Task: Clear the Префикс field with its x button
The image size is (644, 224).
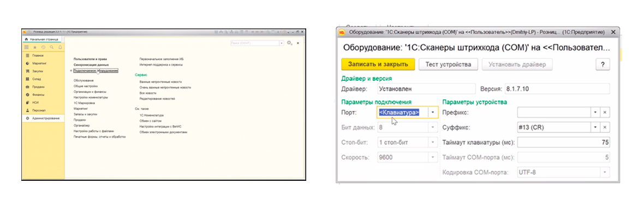Action: [x=605, y=112]
